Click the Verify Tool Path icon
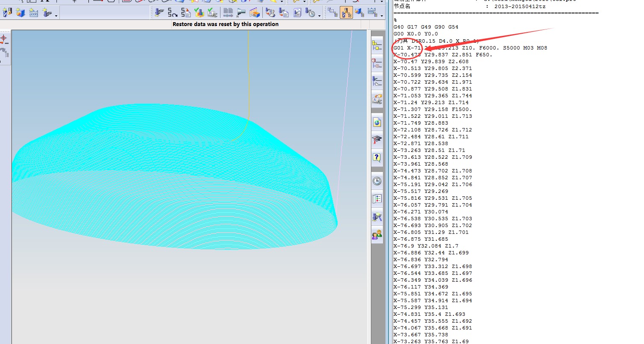The image size is (644, 344). 199,13
